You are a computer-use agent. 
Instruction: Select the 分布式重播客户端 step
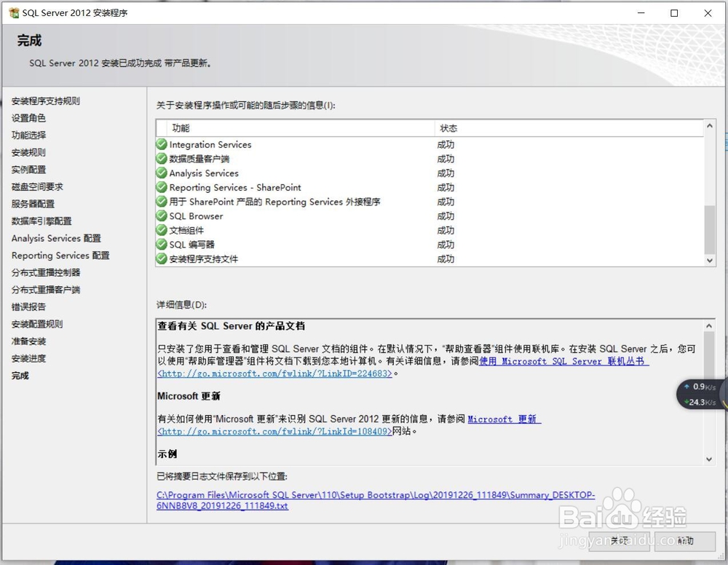click(45, 290)
